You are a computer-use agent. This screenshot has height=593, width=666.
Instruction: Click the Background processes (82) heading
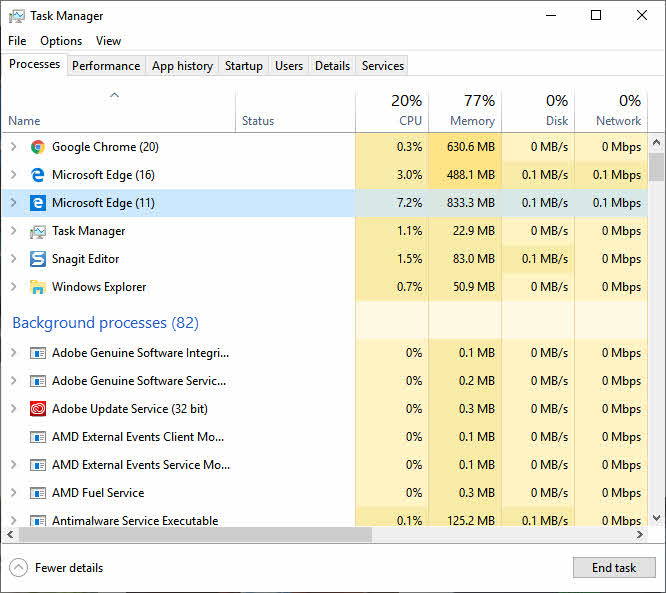(x=105, y=323)
